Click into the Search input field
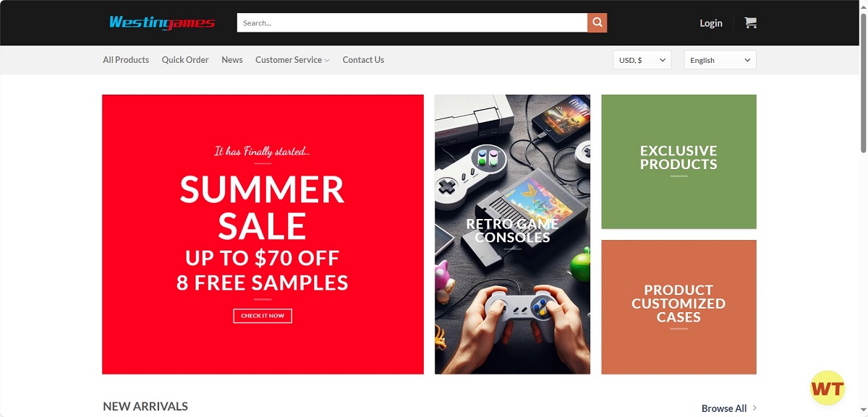Screen dimensions: 868x417 pyautogui.click(x=412, y=22)
